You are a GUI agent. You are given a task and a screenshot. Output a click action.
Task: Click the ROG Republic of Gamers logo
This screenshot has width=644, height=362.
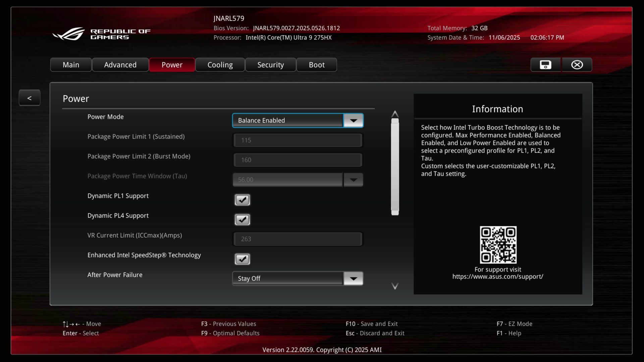[101, 34]
